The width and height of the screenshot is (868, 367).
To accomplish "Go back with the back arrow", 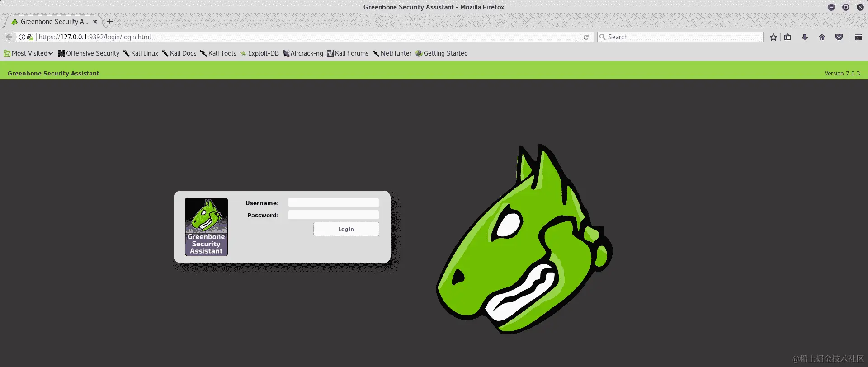I will (x=9, y=37).
